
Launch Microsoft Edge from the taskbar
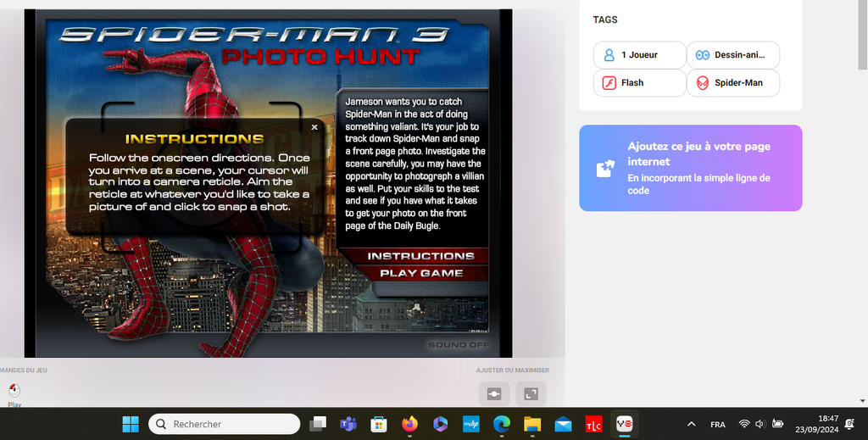click(x=502, y=424)
